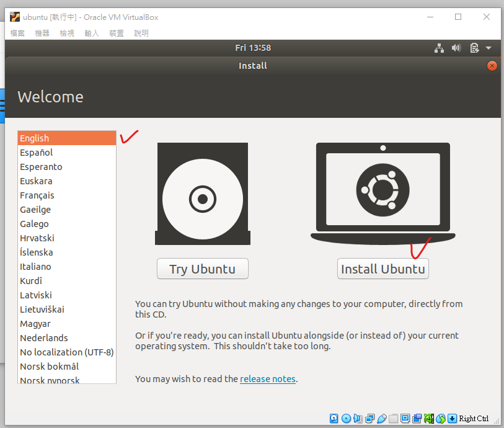Viewport: 504px width, 428px height.
Task: Click the installer icon in Ubuntu top bar
Action: [474, 48]
